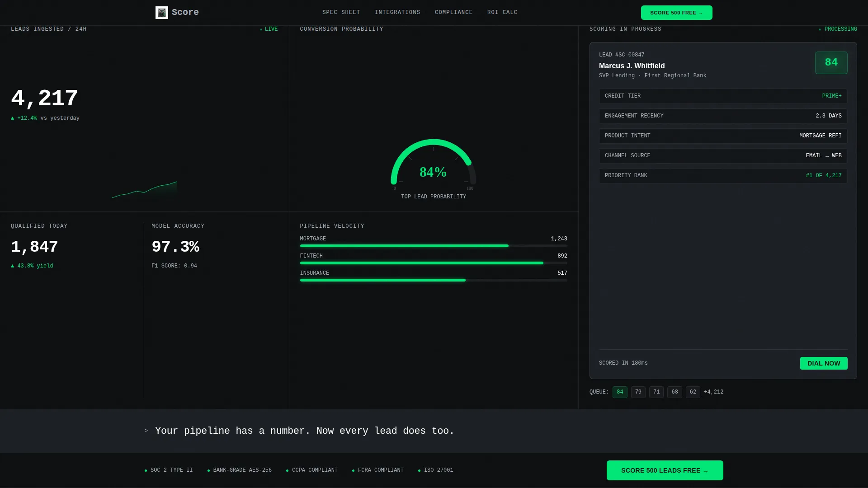Viewport: 868px width, 488px height.
Task: Click the SOC 2 TYPE II badge
Action: [169, 470]
